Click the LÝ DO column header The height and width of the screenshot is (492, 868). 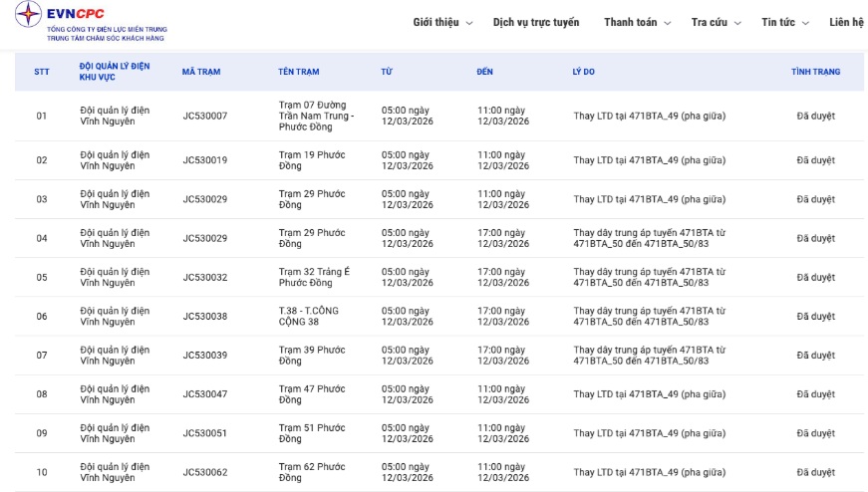(584, 72)
